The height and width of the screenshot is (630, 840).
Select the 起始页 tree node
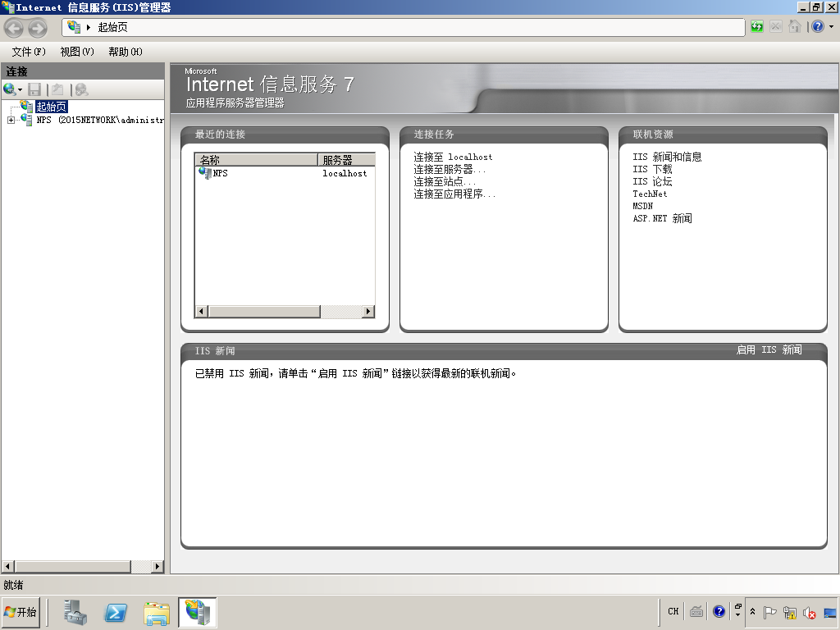click(52, 107)
